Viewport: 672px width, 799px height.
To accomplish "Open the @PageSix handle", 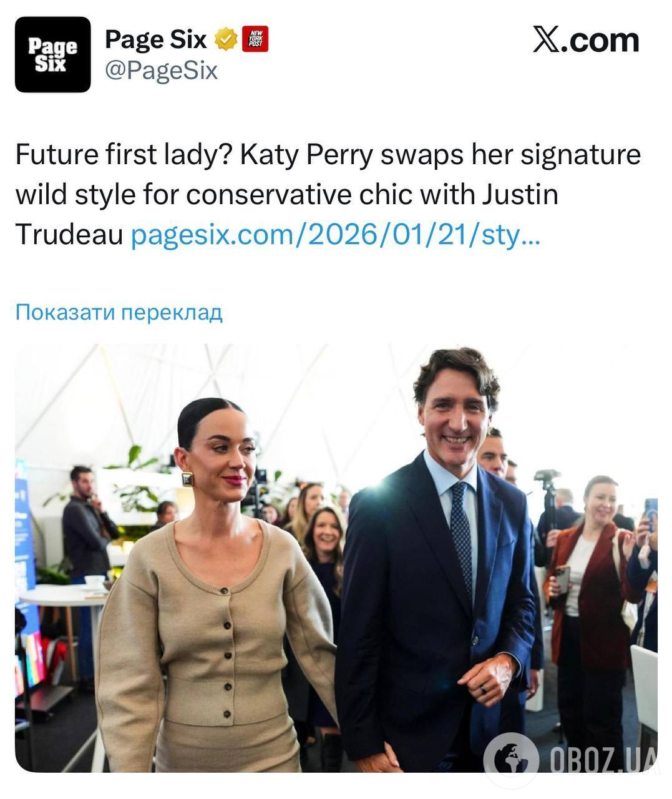I will click(161, 71).
